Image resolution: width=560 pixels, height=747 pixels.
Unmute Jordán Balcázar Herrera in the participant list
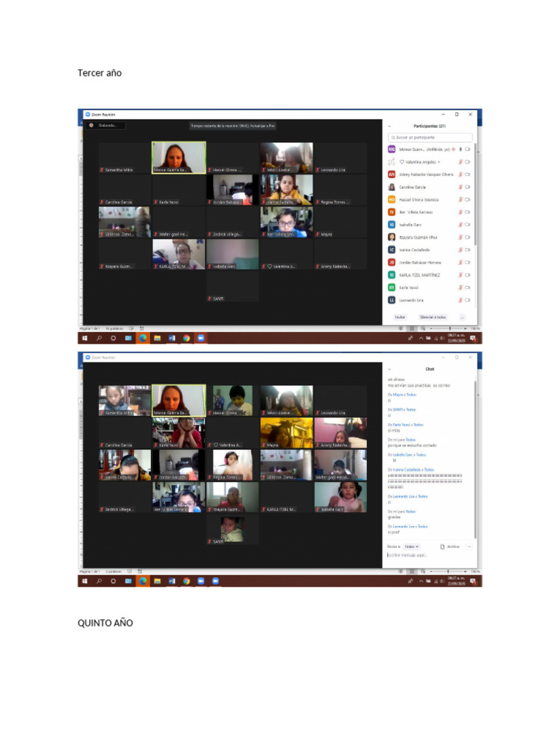tap(461, 263)
